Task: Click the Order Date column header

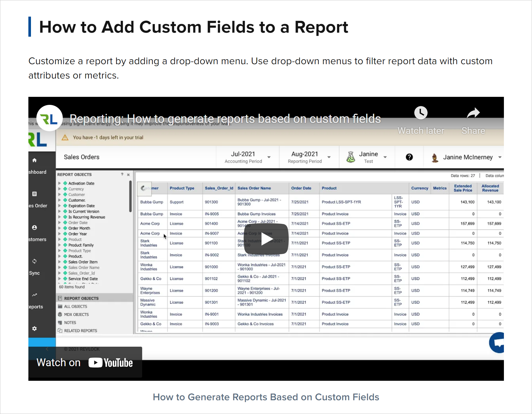Action: pos(304,188)
